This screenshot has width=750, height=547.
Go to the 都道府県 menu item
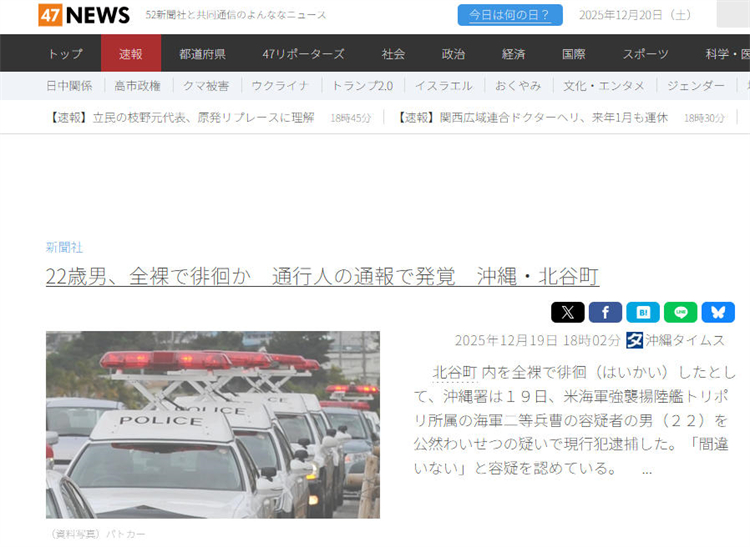coord(202,54)
